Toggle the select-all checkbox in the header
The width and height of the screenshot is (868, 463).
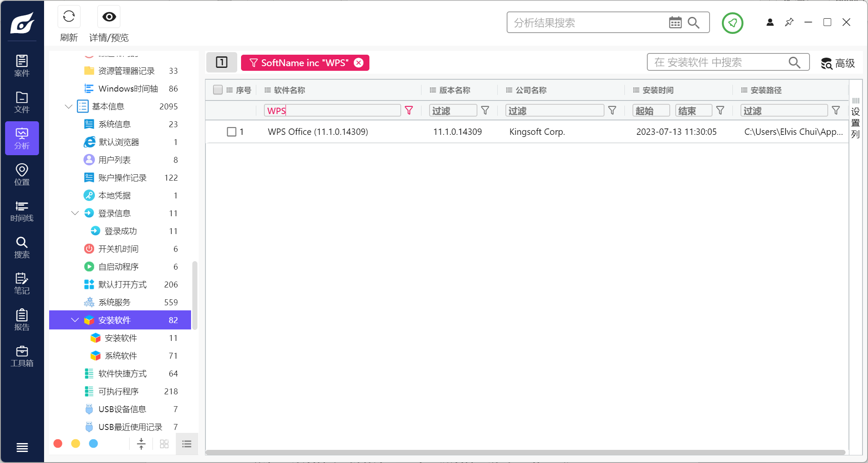click(x=218, y=90)
